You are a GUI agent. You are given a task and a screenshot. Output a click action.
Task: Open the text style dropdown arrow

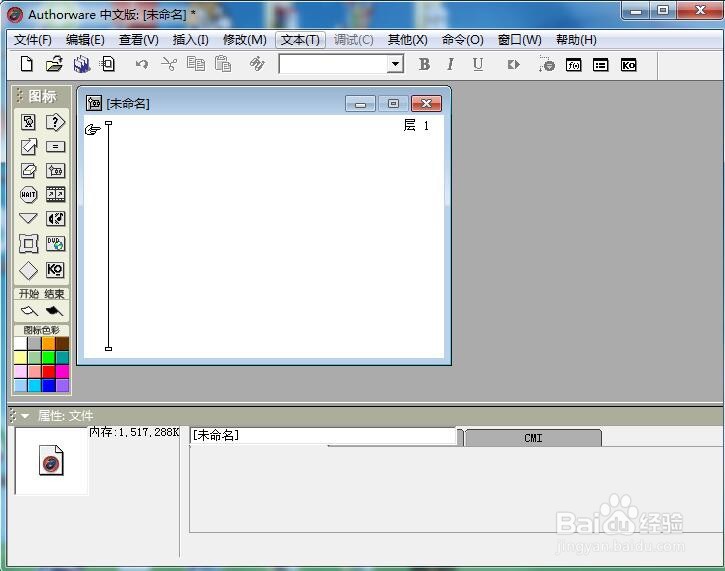point(395,64)
